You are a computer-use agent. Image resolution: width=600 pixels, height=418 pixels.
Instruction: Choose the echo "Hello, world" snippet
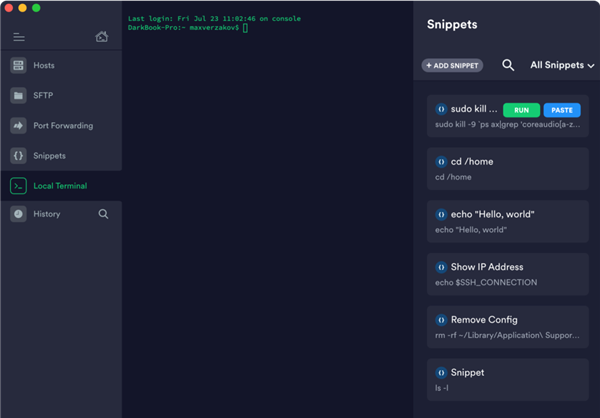507,221
